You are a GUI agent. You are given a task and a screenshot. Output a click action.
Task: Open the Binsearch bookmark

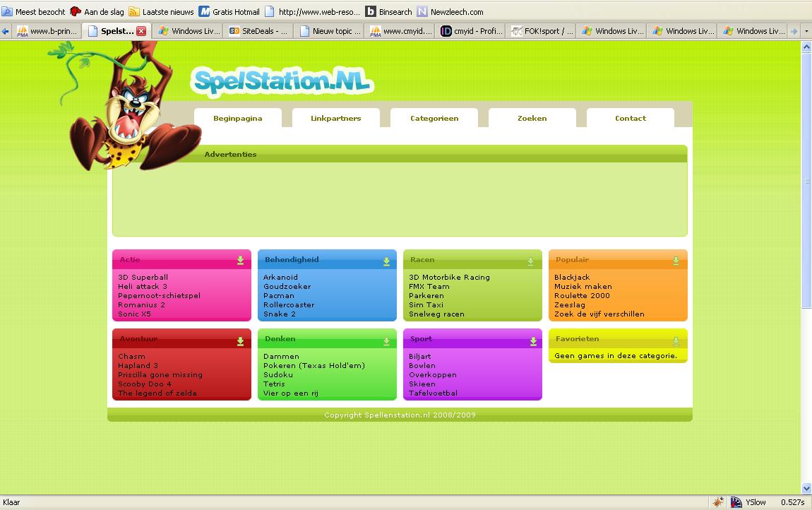(x=389, y=11)
